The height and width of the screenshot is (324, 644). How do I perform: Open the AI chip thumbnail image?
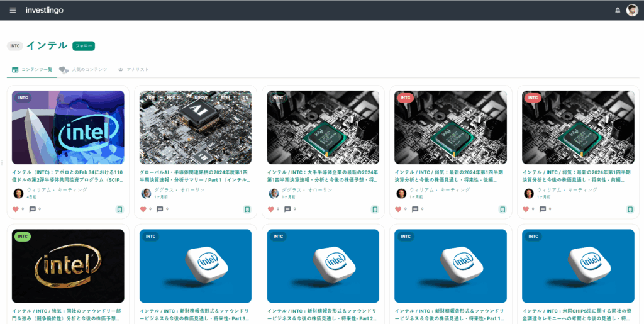[x=196, y=127]
